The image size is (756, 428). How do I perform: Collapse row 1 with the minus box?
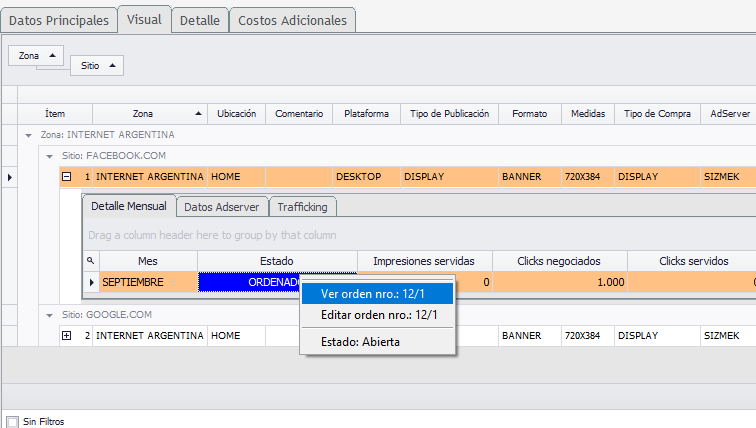[x=67, y=177]
